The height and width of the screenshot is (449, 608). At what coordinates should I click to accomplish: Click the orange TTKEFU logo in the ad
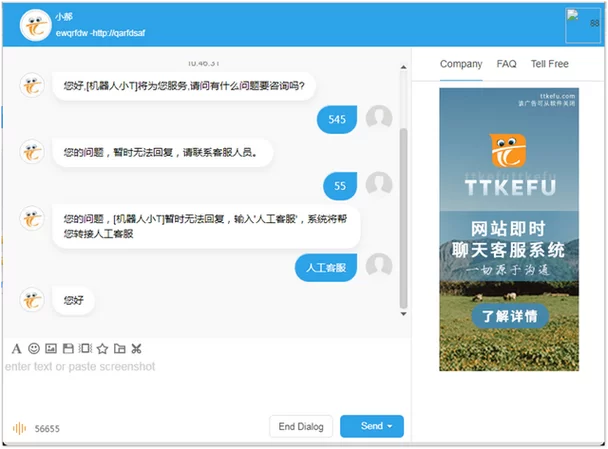[x=509, y=150]
